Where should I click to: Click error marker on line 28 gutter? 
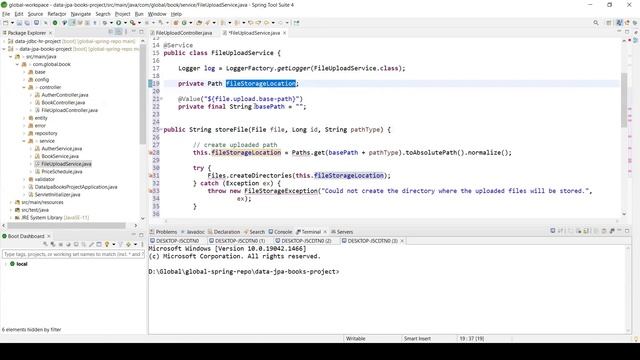point(150,153)
